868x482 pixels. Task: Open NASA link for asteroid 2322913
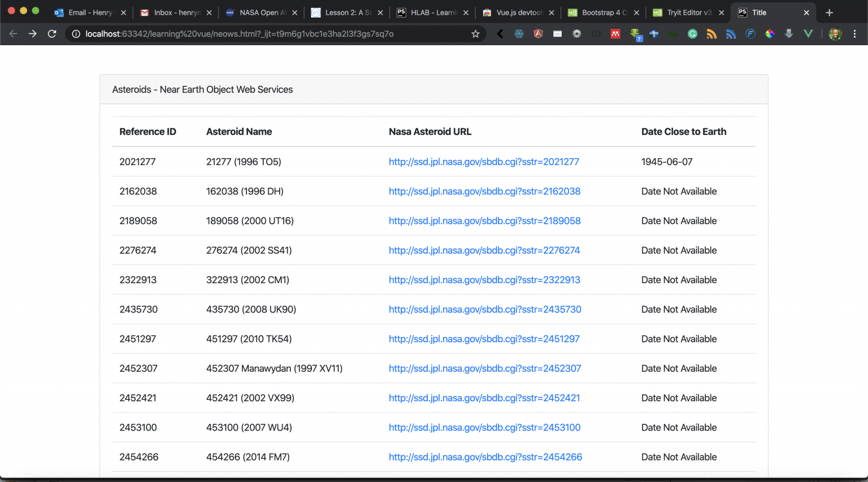[484, 280]
